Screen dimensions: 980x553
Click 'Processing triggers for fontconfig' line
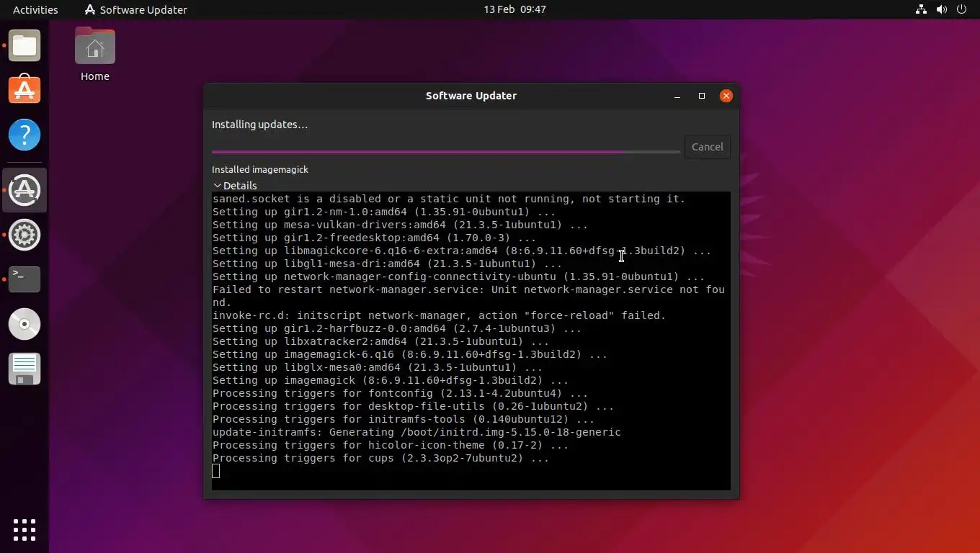400,393
